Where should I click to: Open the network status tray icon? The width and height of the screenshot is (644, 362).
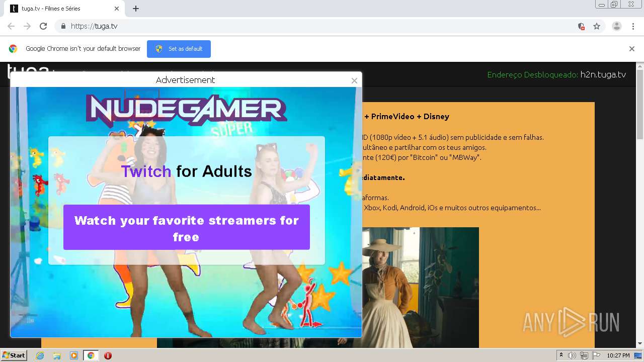(x=584, y=355)
